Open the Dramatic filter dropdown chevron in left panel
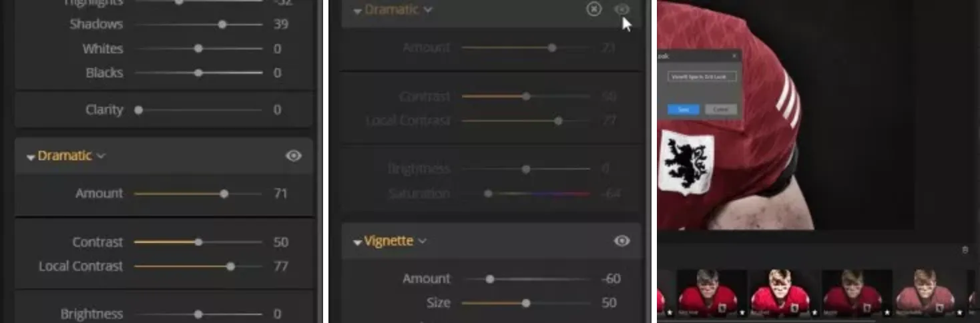Viewport: 980px width, 323px height. coord(101,156)
